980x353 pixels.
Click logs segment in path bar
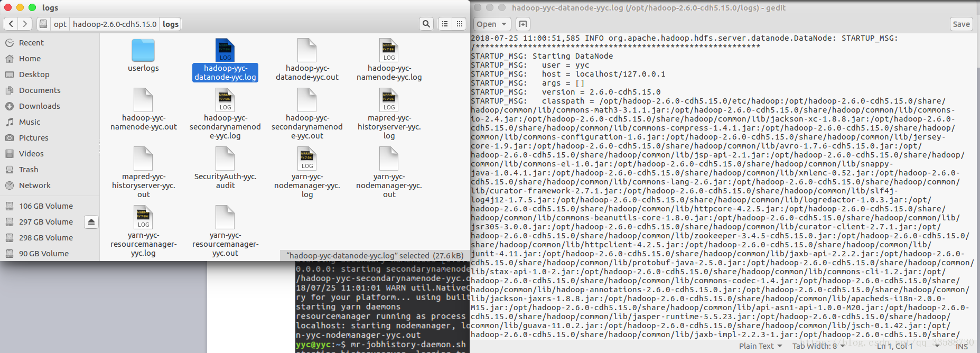point(171,24)
